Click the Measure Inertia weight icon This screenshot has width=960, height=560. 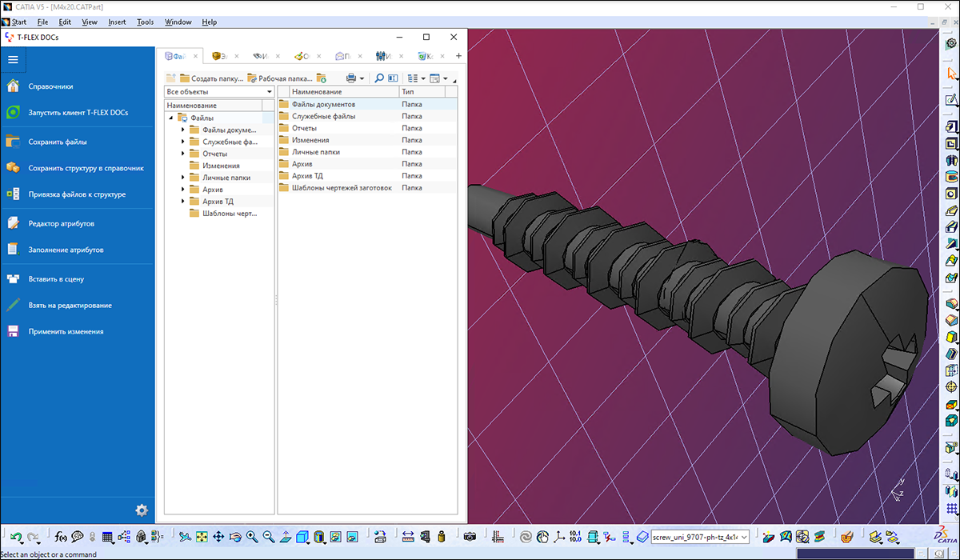point(442,537)
